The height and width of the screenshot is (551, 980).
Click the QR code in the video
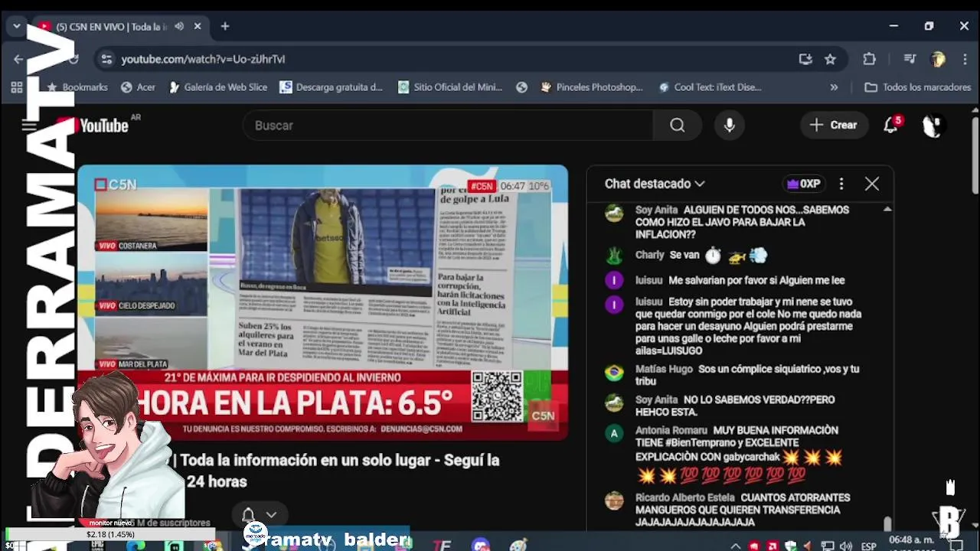tap(497, 396)
